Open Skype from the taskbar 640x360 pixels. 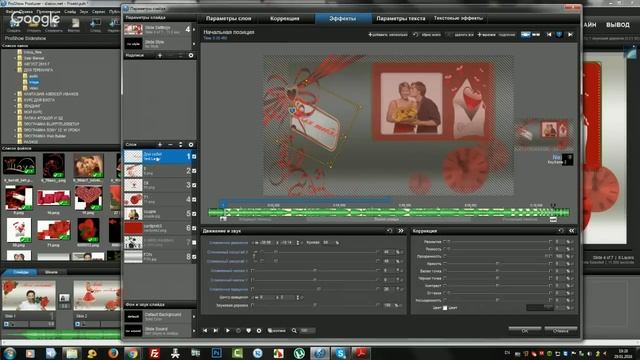tap(340, 353)
